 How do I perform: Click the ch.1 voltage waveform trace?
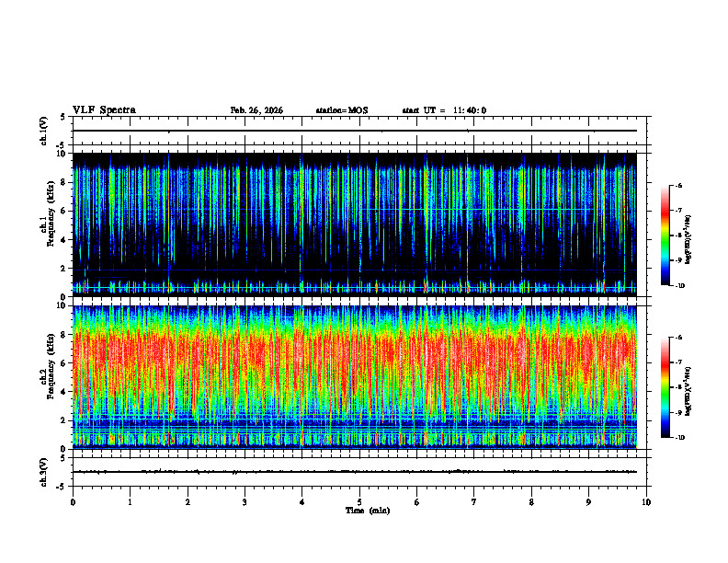pos(354,131)
